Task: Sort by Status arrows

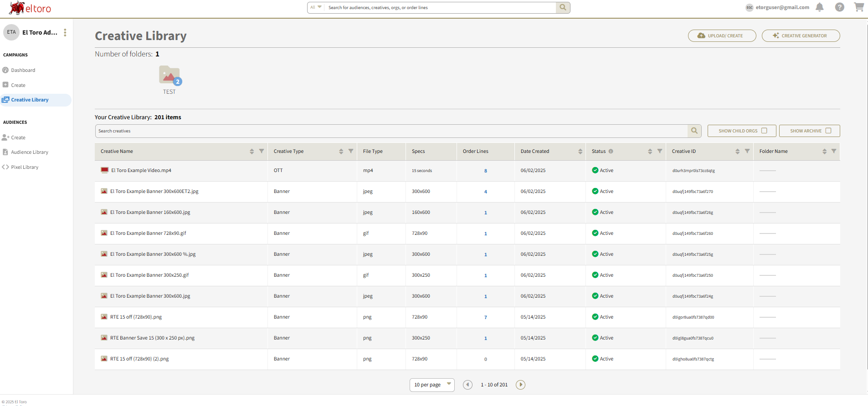Action: 650,152
